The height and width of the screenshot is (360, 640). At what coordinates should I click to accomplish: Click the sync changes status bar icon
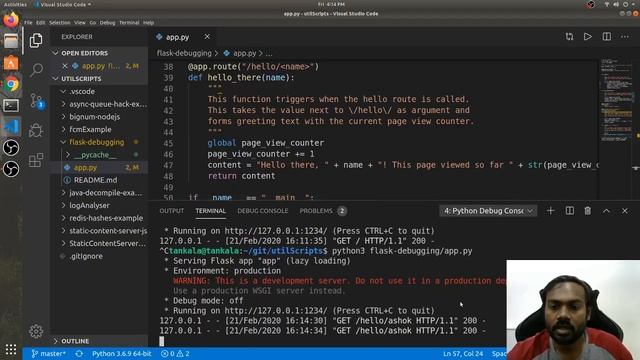coord(79,353)
